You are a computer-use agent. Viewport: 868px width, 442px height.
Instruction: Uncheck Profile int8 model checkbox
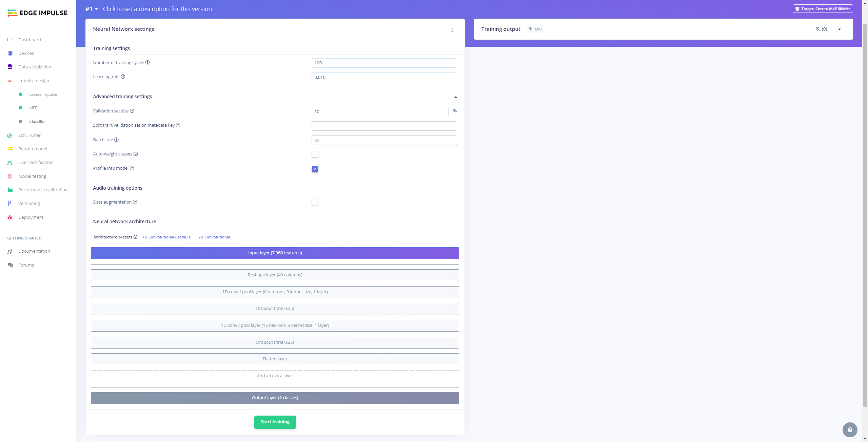(315, 169)
